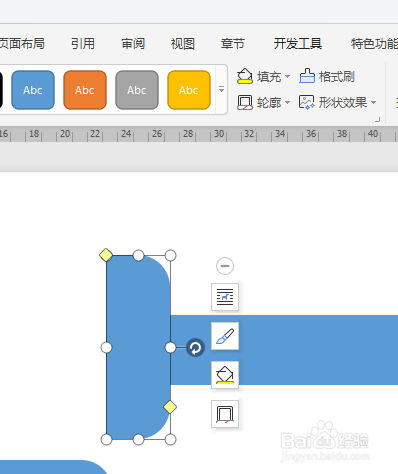Screen dimensions: 398x474
Task: Click the lower-right yellow diamond adjust handle
Action: (x=170, y=407)
